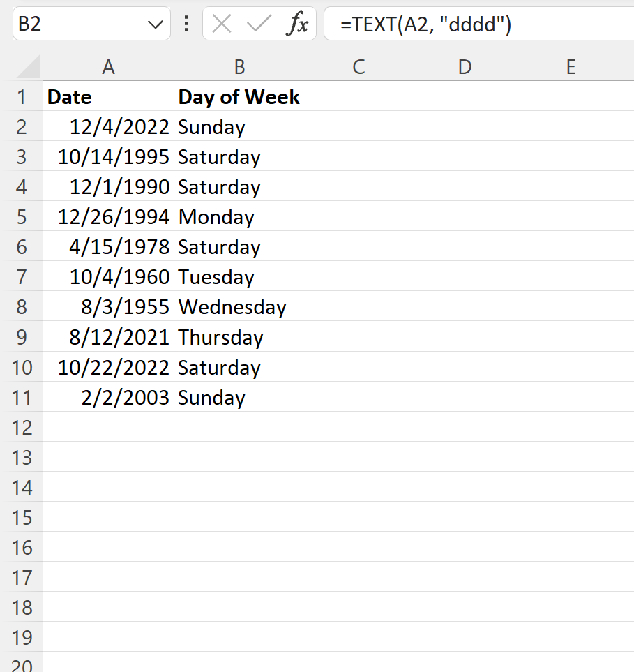634x672 pixels.
Task: Select the Day of Week header cell
Action: click(239, 96)
